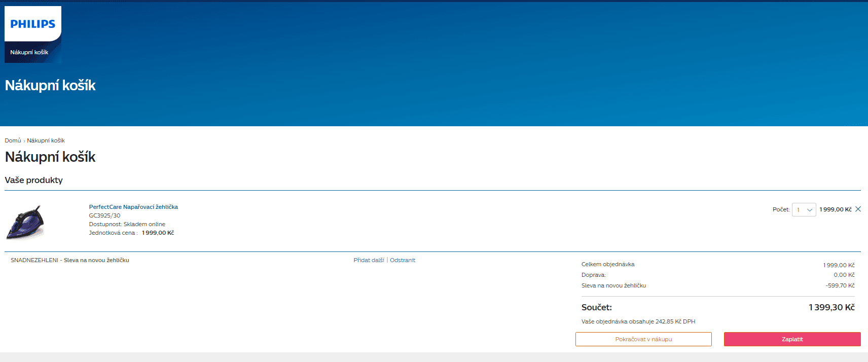
Task: Click the Součet total 1 399,30 Kč
Action: click(831, 307)
